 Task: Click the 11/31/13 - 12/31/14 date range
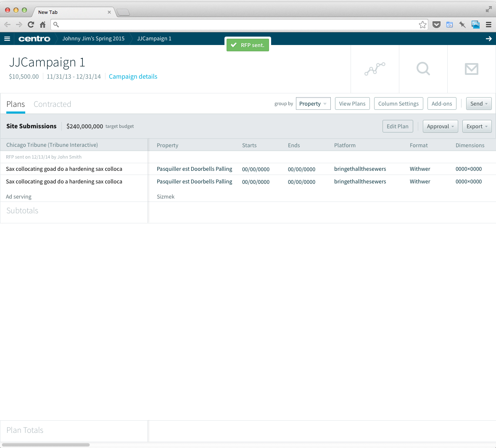coord(74,77)
